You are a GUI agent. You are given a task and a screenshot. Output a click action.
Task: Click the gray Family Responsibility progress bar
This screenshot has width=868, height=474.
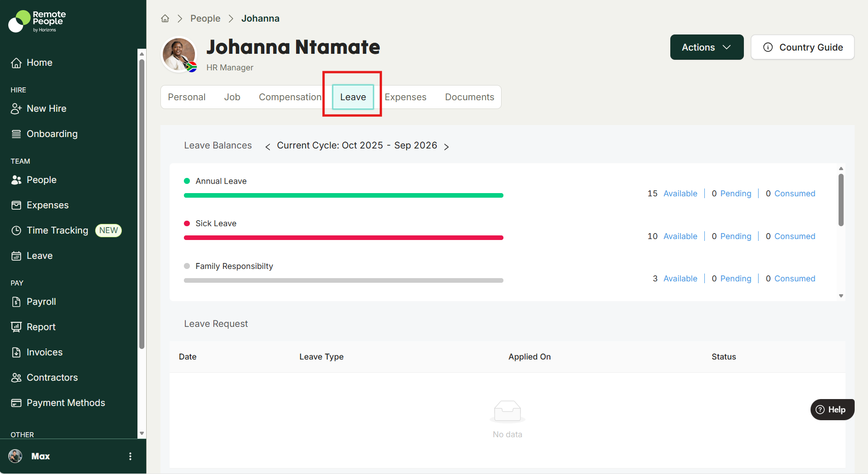click(x=343, y=280)
